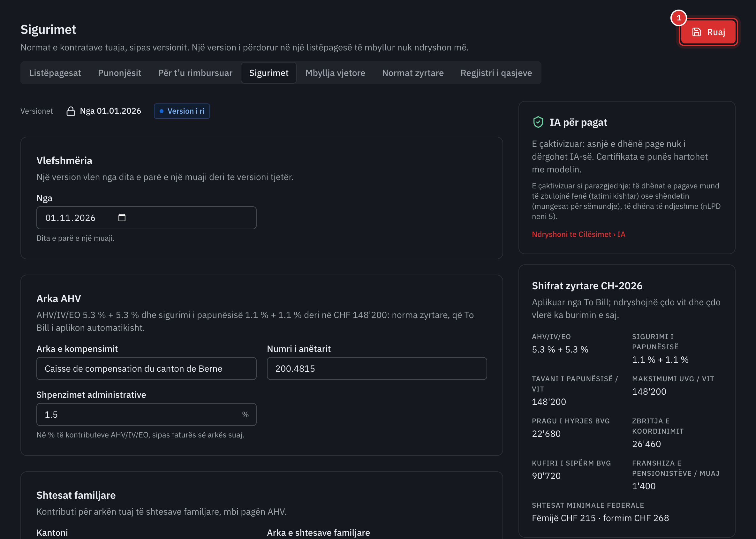This screenshot has height=539, width=756.
Task: Follow the Ndryshoni te Cilësimet › IA link
Action: point(578,234)
